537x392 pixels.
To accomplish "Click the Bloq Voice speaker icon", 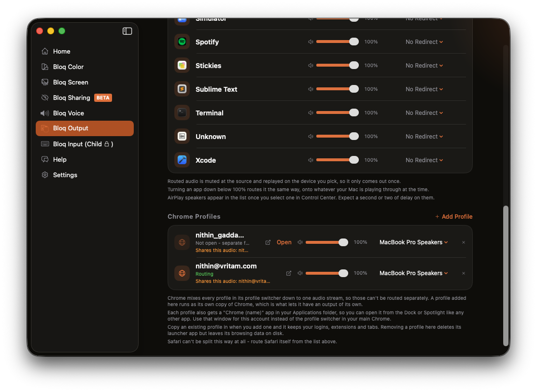I will coord(45,113).
